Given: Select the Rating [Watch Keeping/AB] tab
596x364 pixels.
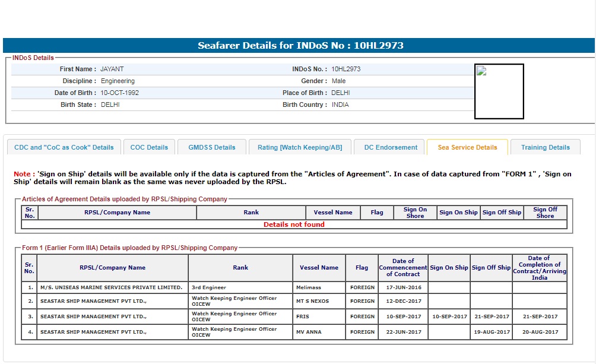Looking at the screenshot, I should pyautogui.click(x=300, y=147).
